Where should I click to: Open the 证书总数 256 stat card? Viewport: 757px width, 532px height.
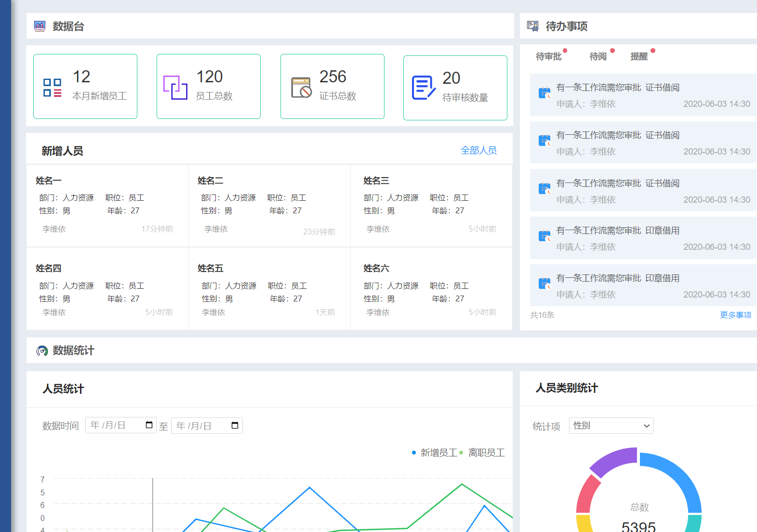332,86
